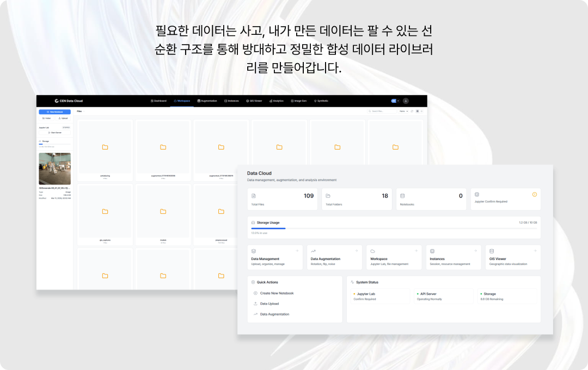Image resolution: width=588 pixels, height=370 pixels.
Task: Switch to the Augmentation tab
Action: (x=207, y=101)
